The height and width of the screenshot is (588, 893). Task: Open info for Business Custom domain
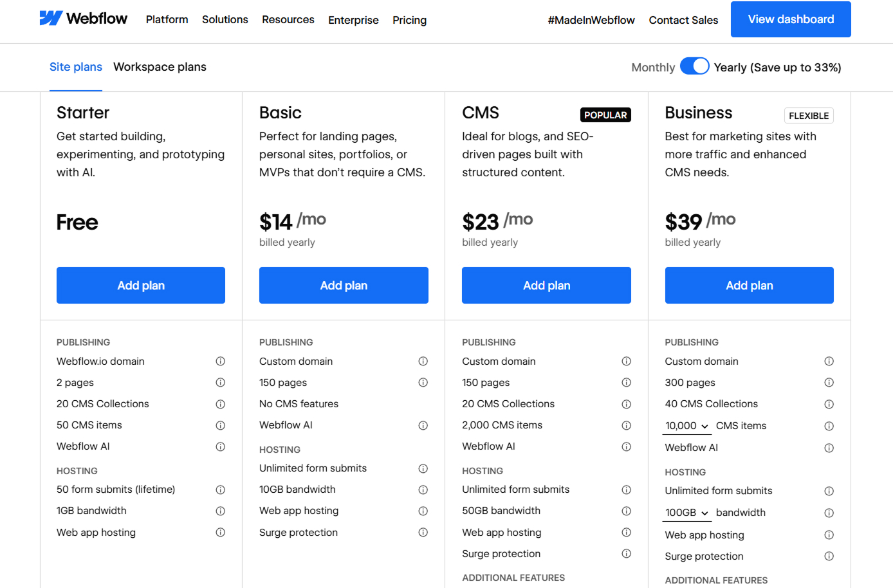pos(829,362)
